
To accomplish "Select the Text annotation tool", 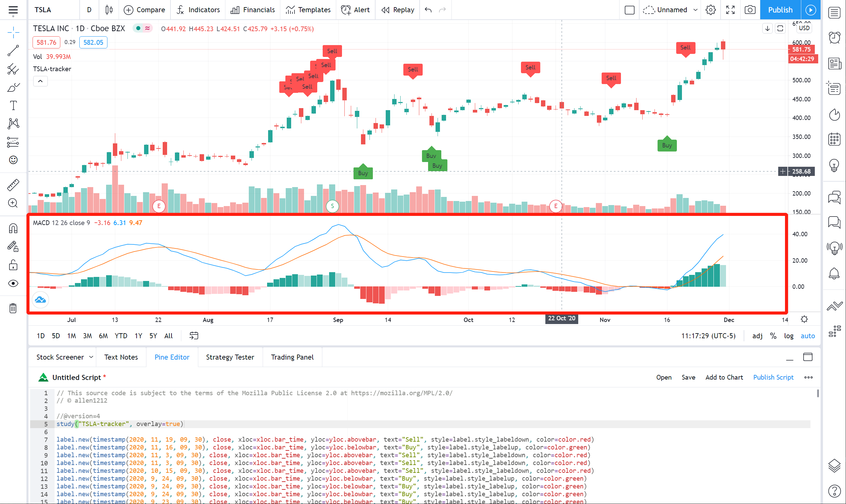I will click(13, 106).
